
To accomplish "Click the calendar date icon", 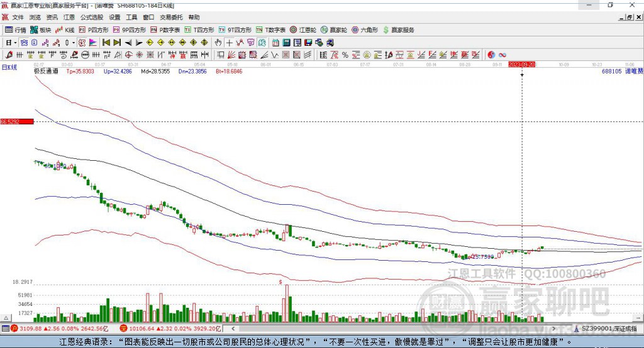I will pos(275,43).
